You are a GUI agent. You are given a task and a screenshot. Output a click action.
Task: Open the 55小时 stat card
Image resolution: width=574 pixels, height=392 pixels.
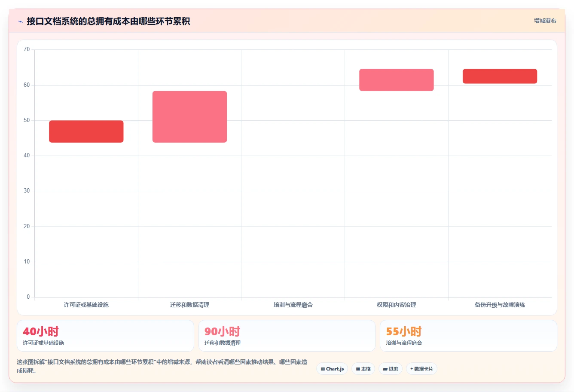(468, 336)
